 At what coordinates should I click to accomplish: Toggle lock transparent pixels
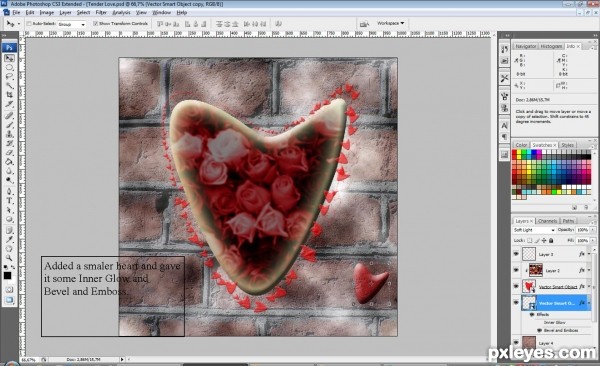530,240
